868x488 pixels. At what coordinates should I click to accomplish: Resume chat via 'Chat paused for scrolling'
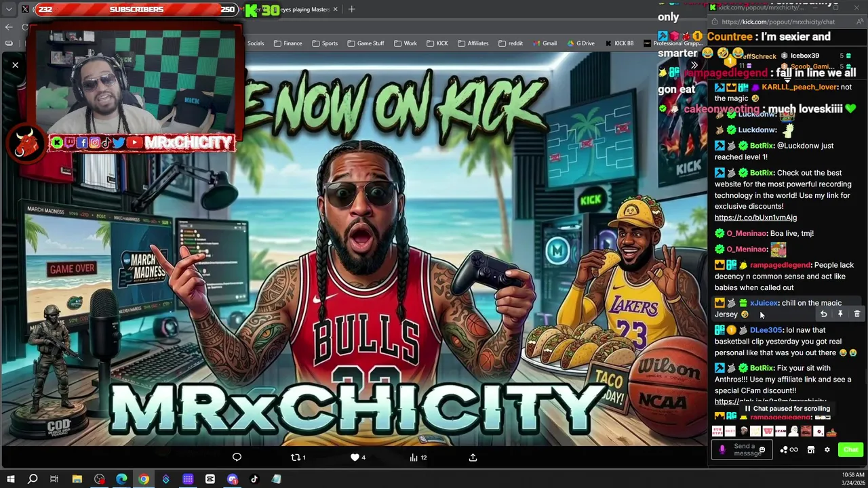(787, 409)
